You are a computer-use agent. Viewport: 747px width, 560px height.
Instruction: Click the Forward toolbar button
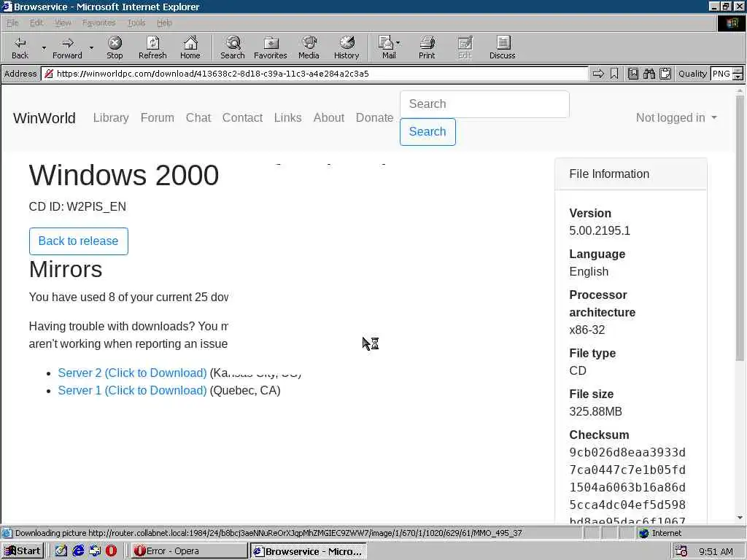67,47
